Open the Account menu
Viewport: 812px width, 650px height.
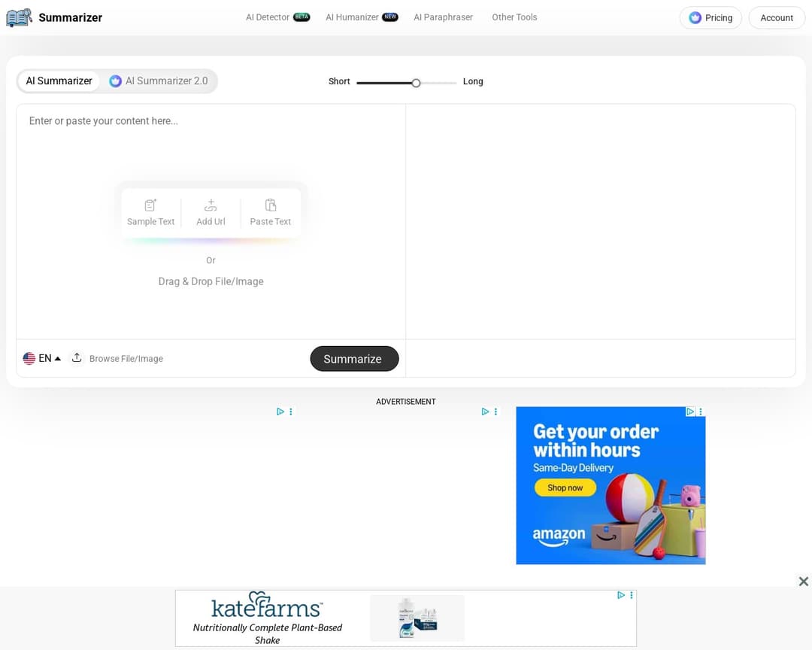coord(777,18)
